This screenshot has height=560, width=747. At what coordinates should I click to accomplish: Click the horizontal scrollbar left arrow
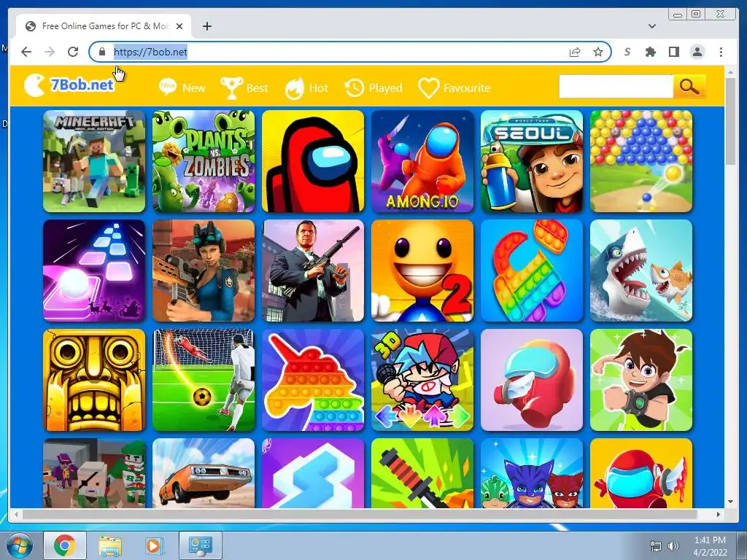[x=17, y=514]
